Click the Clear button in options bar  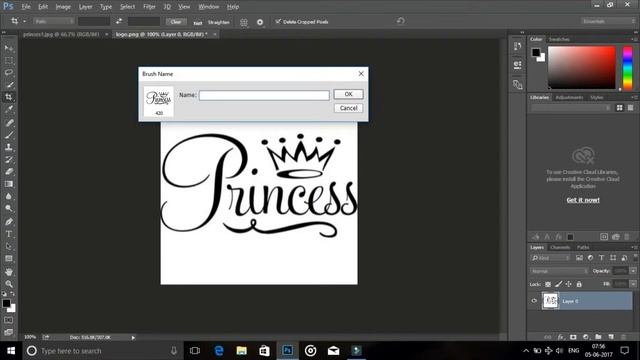point(176,22)
